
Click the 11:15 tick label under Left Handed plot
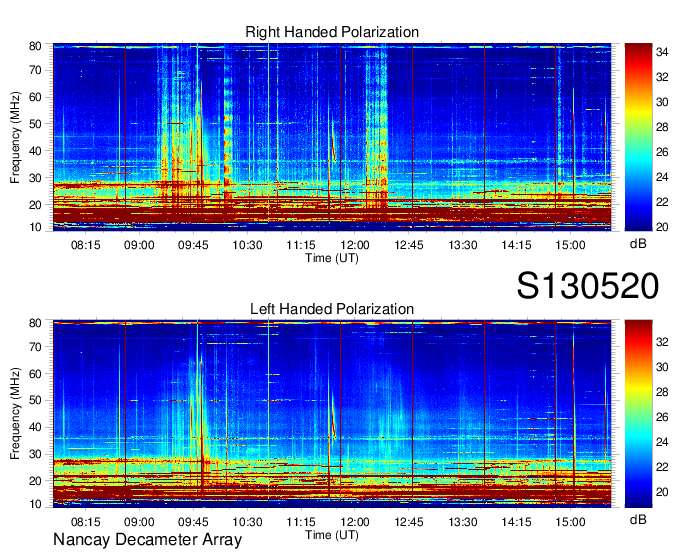(x=301, y=522)
